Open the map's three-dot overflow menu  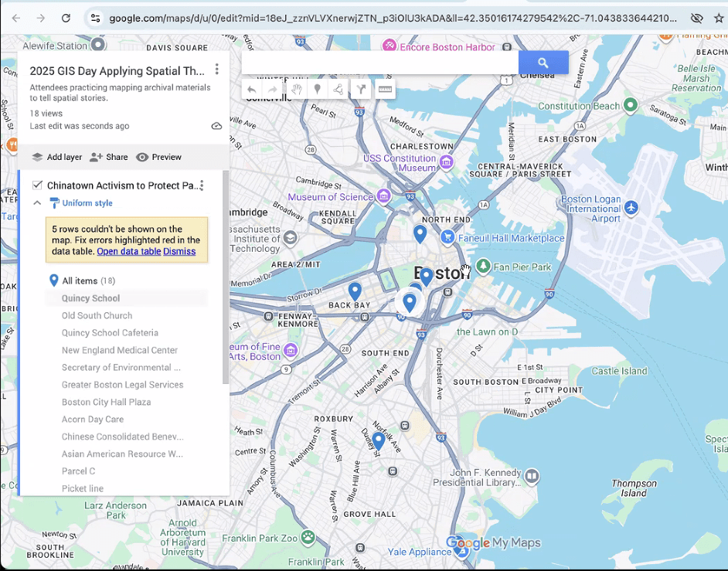point(216,70)
